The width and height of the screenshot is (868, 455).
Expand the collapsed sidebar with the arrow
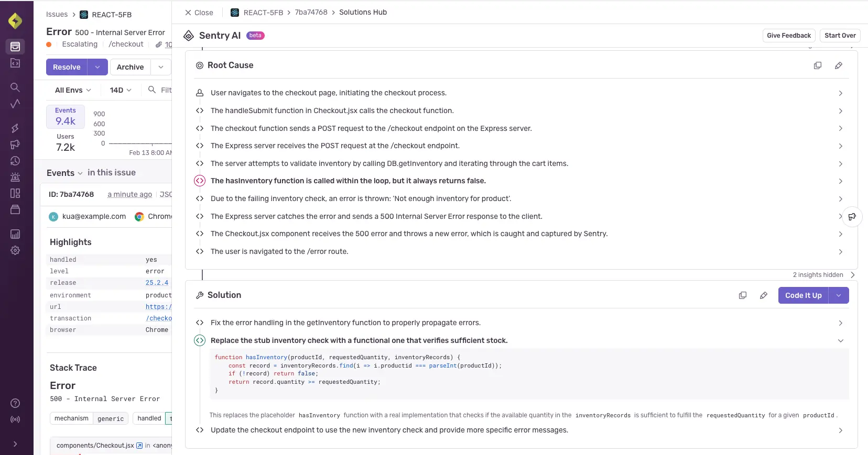tap(15, 444)
